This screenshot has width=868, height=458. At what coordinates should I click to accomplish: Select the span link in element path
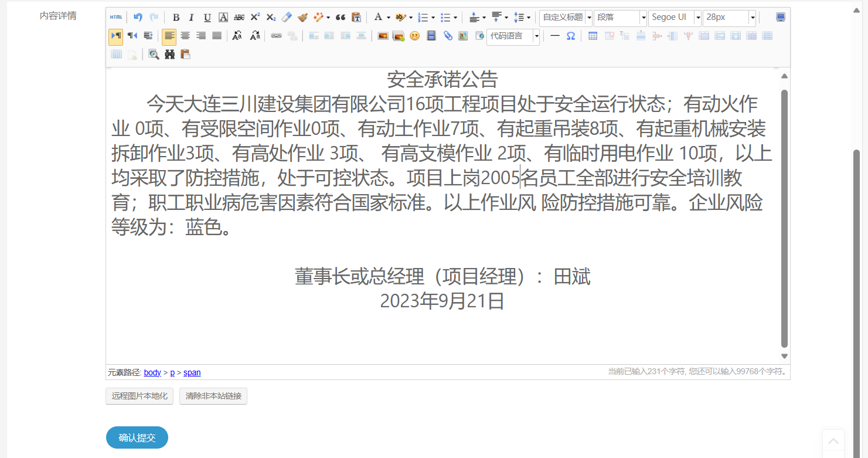tap(192, 372)
